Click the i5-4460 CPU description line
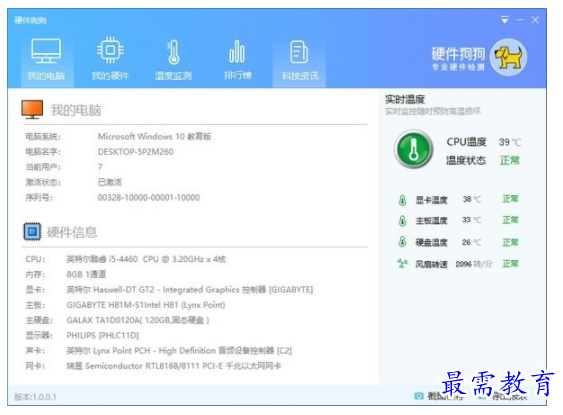The width and height of the screenshot is (563, 415). [x=146, y=259]
